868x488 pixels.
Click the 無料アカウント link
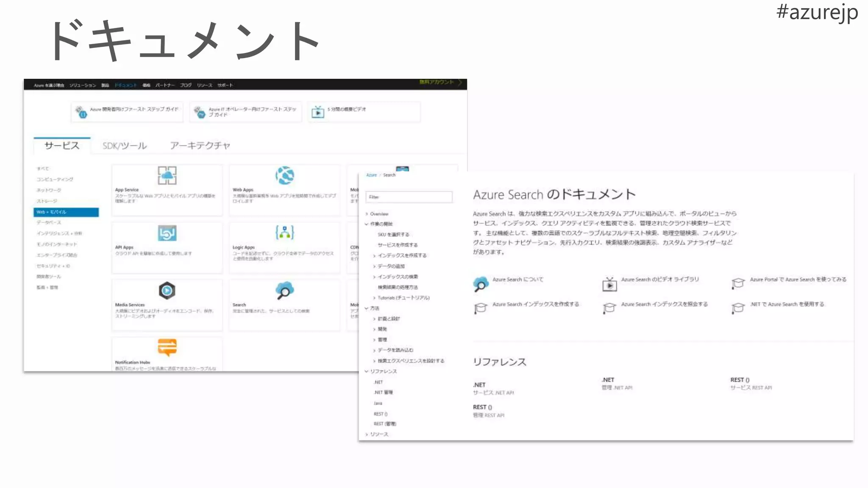tap(437, 82)
